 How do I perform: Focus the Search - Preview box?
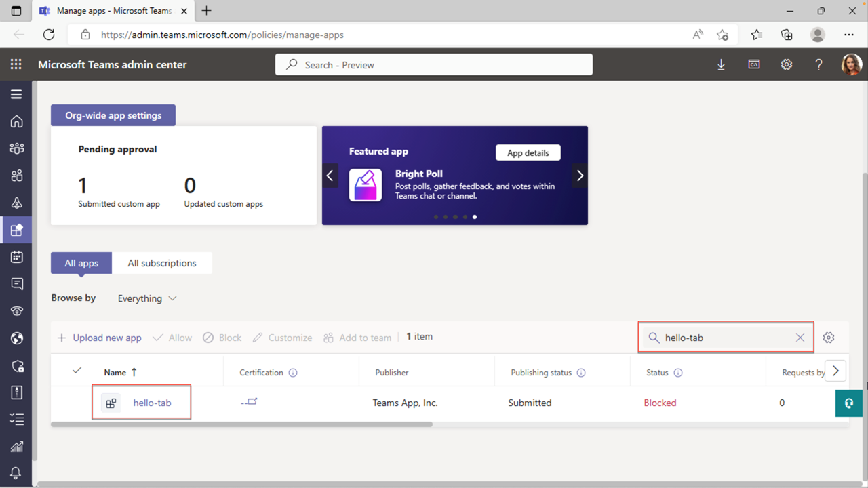434,65
